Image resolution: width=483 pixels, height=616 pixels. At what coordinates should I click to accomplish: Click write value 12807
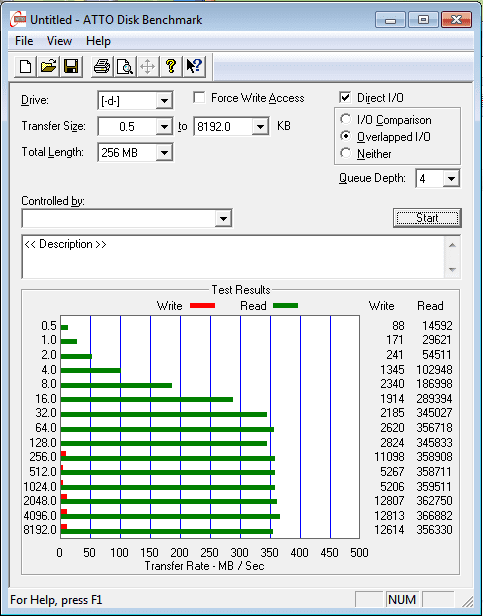pos(388,500)
